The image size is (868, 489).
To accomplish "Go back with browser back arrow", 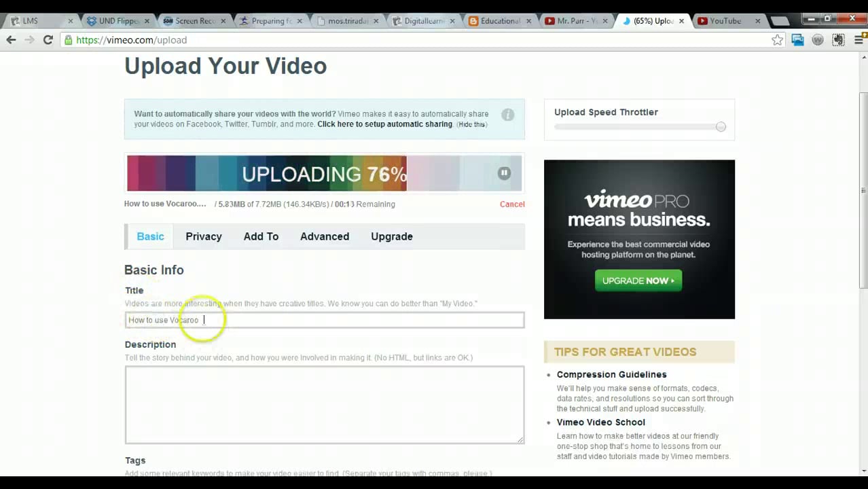I will (x=11, y=40).
